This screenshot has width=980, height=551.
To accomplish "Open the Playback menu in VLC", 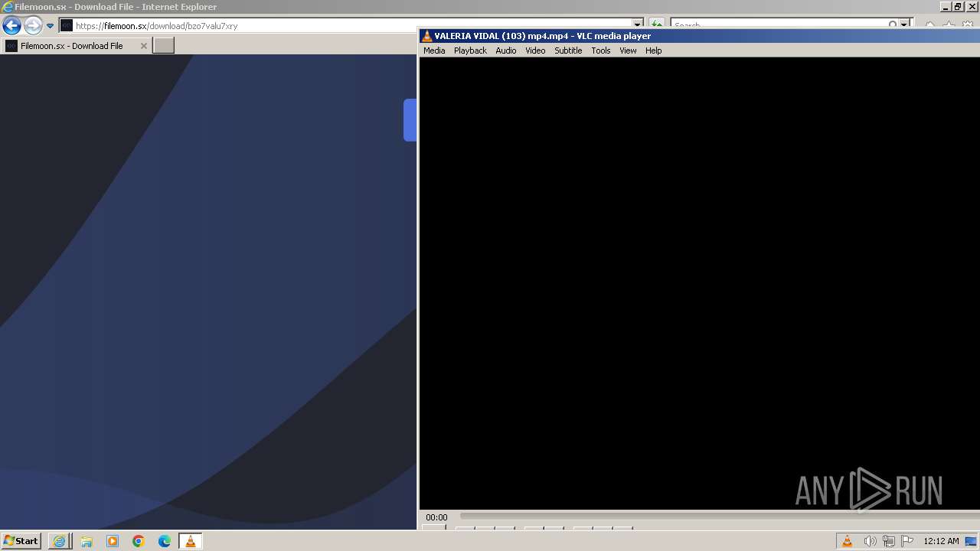I will click(470, 51).
